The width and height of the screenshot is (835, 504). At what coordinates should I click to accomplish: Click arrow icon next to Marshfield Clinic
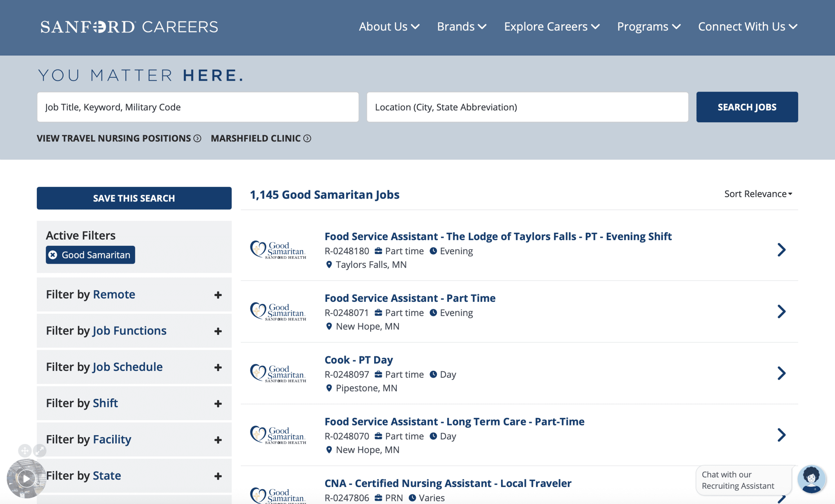[x=307, y=138]
